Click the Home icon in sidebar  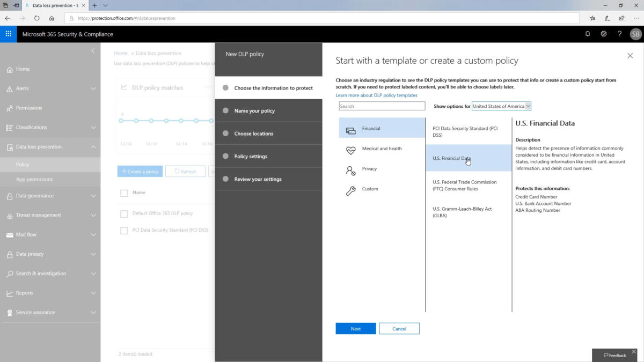(x=10, y=69)
